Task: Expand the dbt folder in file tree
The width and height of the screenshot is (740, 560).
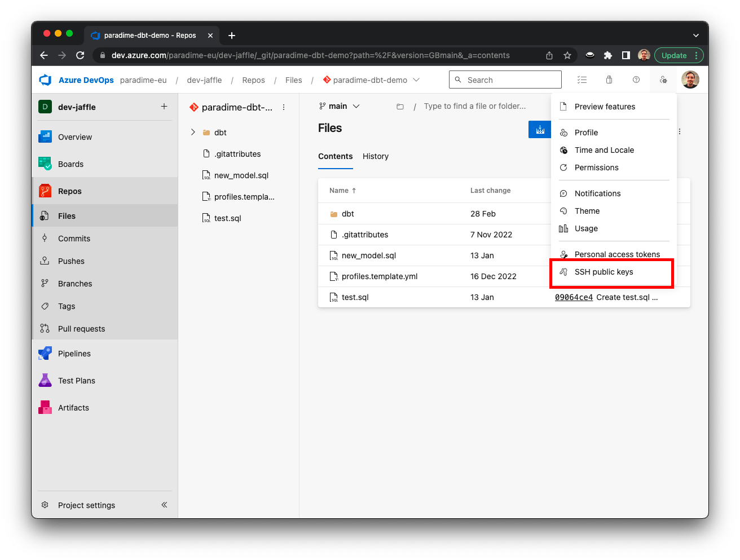Action: coord(193,133)
